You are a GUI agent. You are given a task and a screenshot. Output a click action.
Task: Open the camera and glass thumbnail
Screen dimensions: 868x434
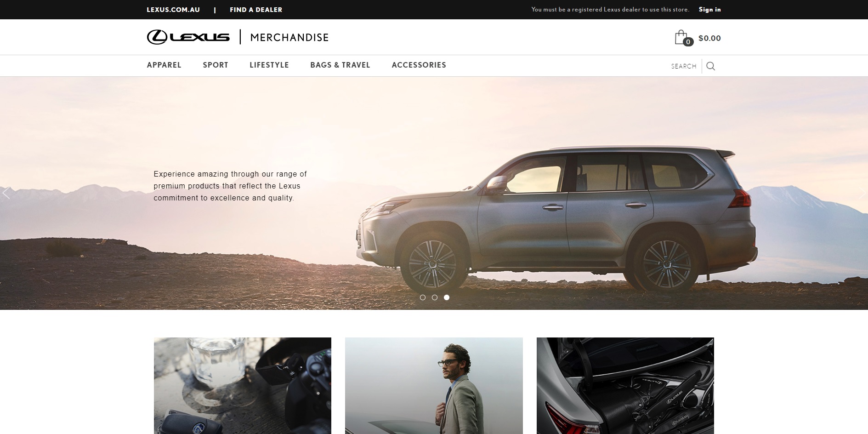pos(243,386)
